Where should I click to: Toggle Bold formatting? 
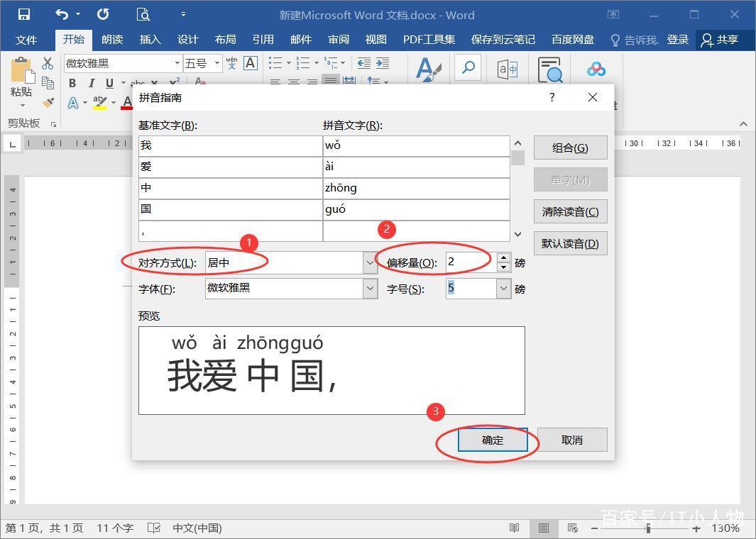(72, 83)
